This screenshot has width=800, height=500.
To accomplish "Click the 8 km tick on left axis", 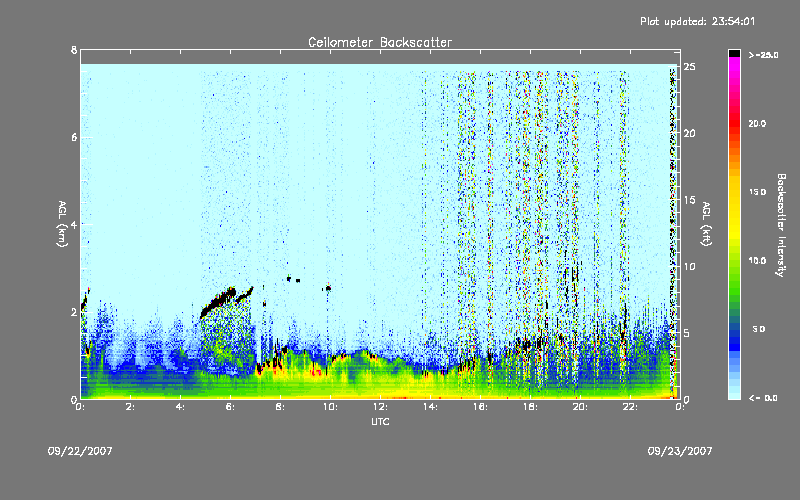I will click(74, 50).
